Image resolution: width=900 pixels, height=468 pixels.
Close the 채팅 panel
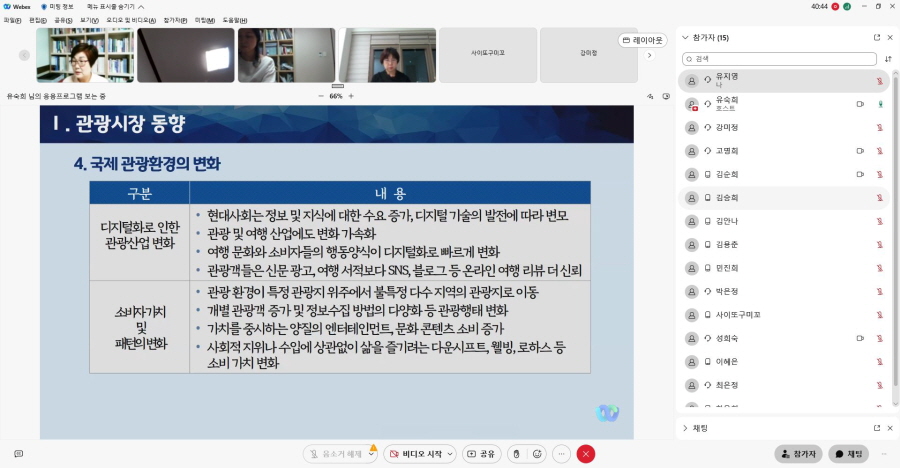tap(890, 428)
